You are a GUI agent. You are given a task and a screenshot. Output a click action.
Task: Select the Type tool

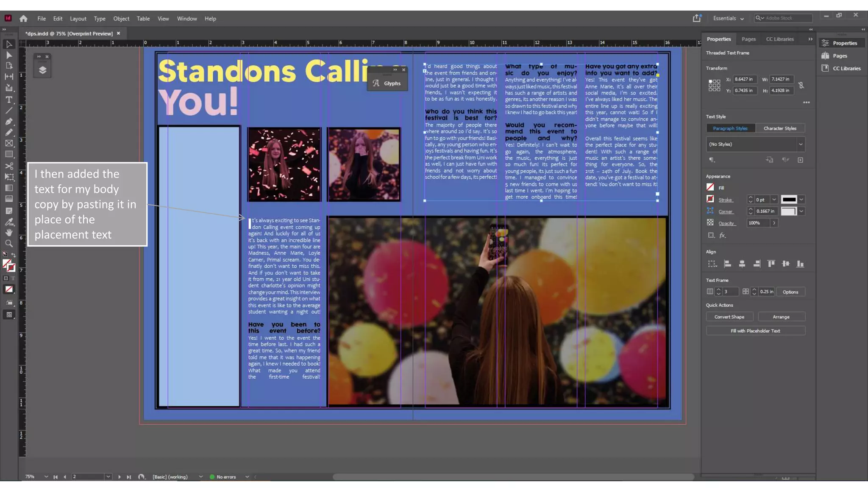tap(9, 100)
